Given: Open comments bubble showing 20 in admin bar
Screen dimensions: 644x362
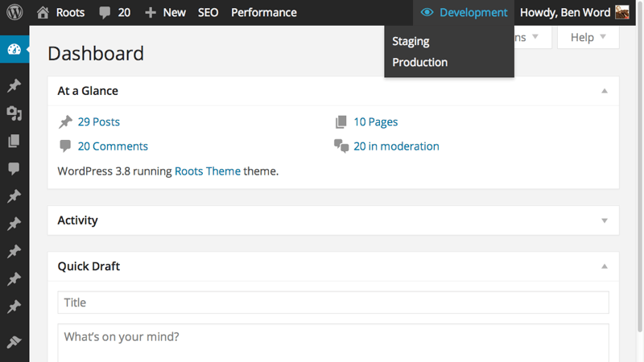Looking at the screenshot, I should click(x=114, y=12).
